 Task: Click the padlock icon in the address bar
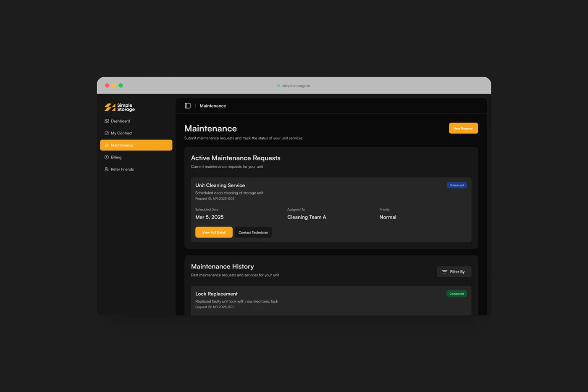278,85
